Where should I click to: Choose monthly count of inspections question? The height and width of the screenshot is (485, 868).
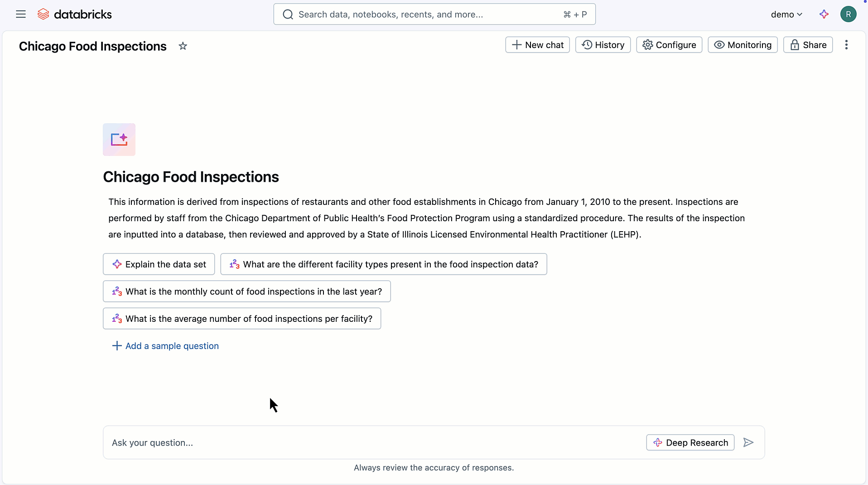pos(246,291)
